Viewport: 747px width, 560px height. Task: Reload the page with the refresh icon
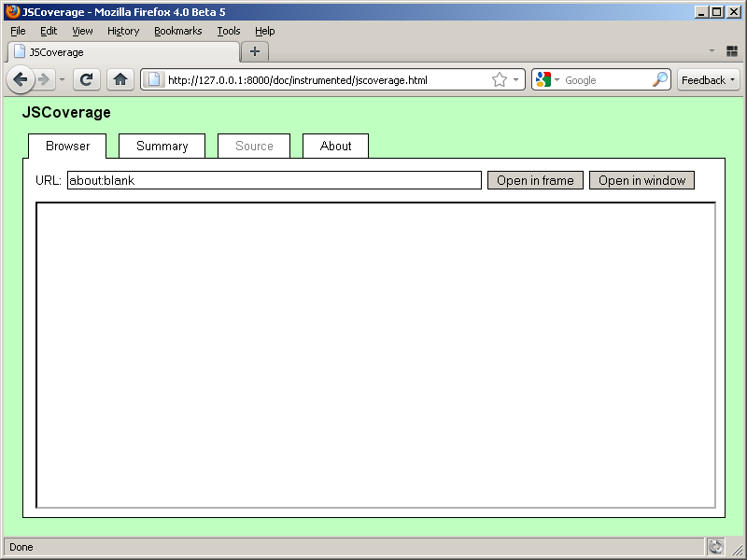[x=86, y=79]
